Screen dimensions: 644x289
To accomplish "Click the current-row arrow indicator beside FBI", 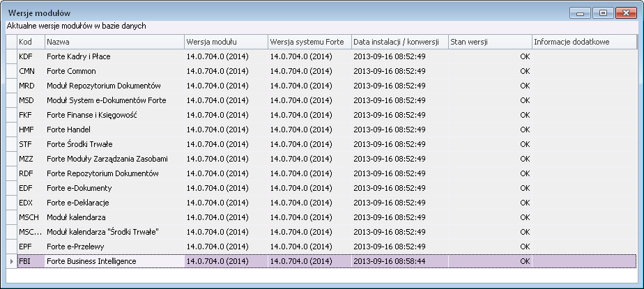I will click(x=11, y=261).
